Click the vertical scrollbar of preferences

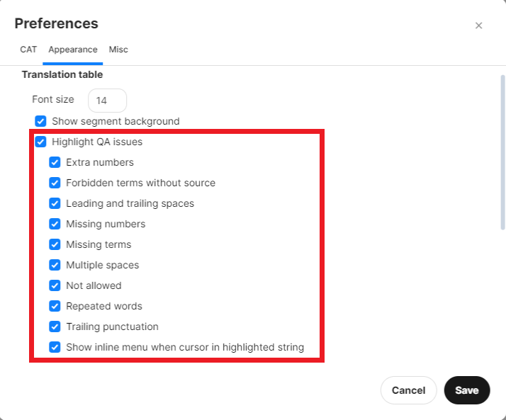click(502, 152)
